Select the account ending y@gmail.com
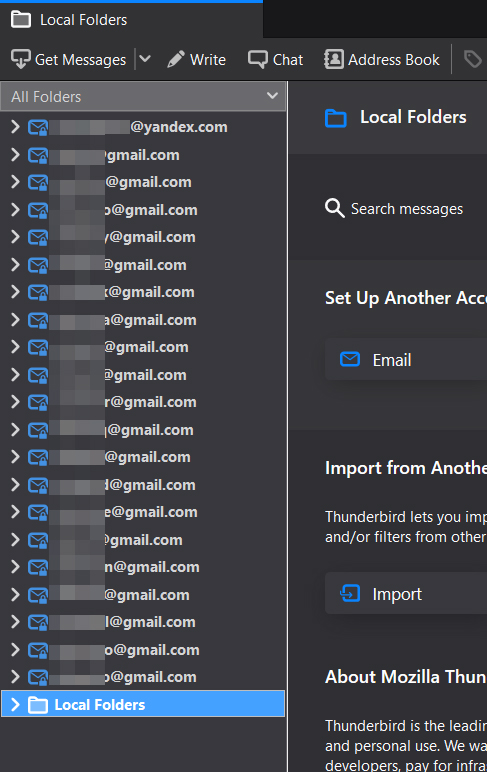 click(x=143, y=237)
